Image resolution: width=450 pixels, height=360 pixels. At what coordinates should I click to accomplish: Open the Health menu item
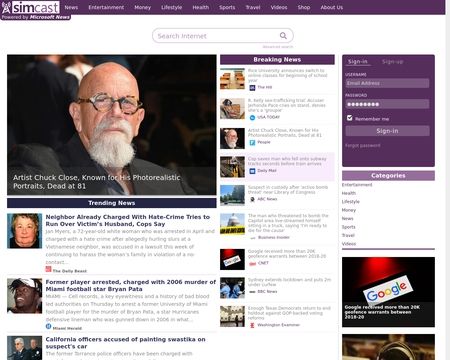point(201,7)
